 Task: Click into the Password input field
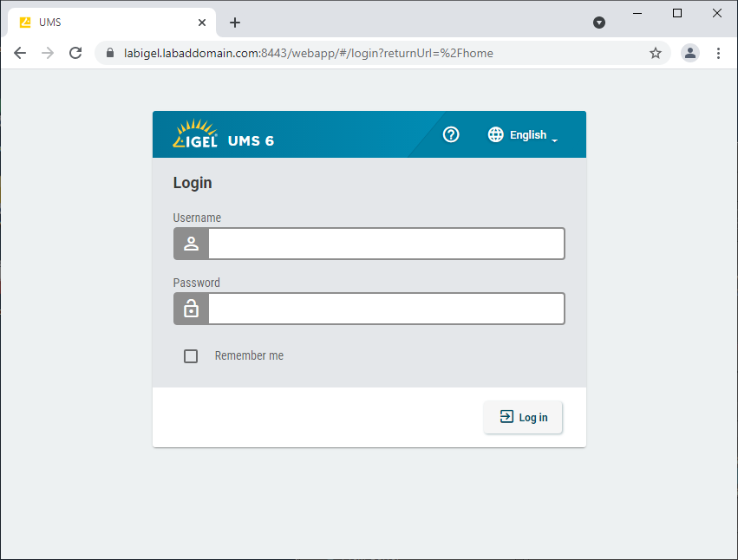[x=386, y=309]
